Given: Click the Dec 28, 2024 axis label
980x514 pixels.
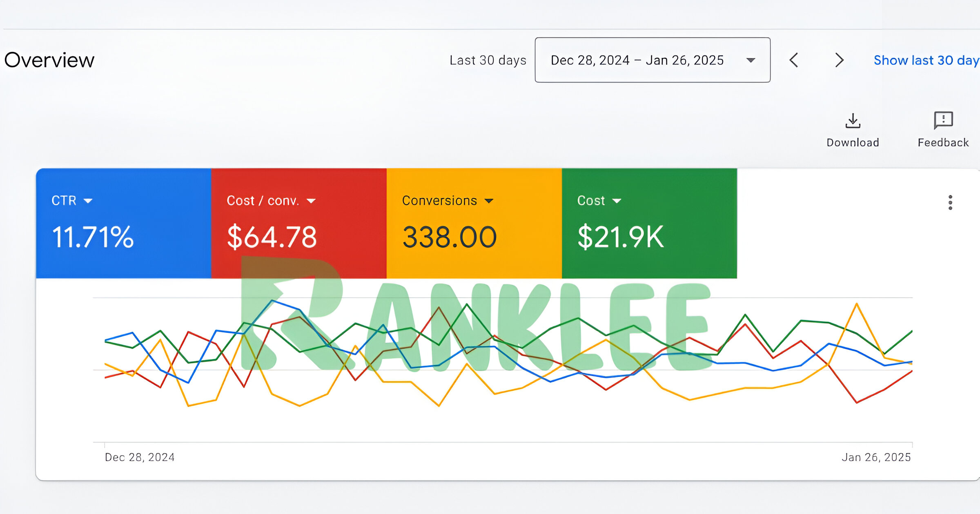Looking at the screenshot, I should (x=140, y=457).
